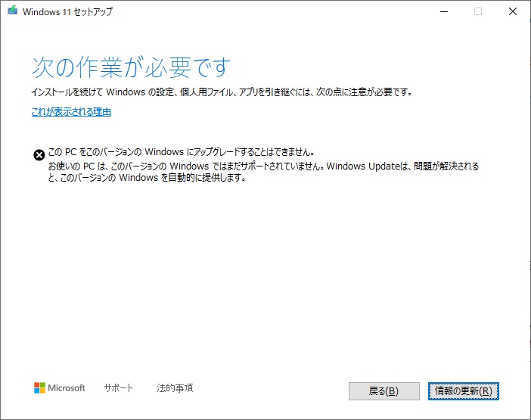Image resolution: width=531 pixels, height=420 pixels.
Task: Click the sentence beginning インストールを続けて Windows の設定
Action: click(x=222, y=92)
